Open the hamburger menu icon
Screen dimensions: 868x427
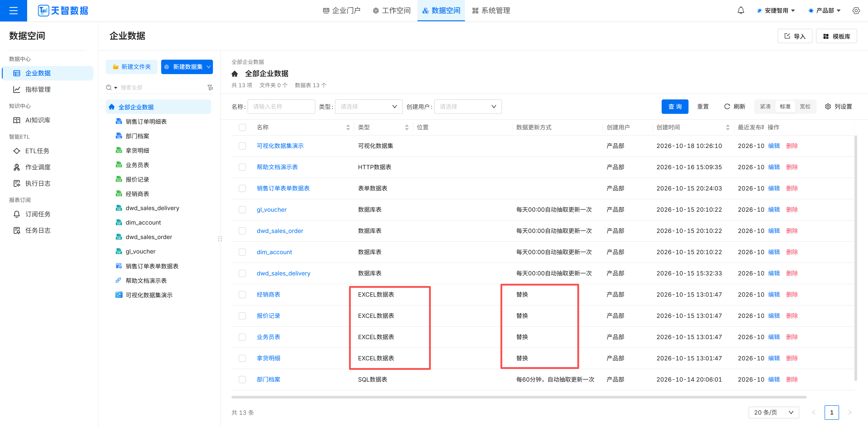pos(14,11)
